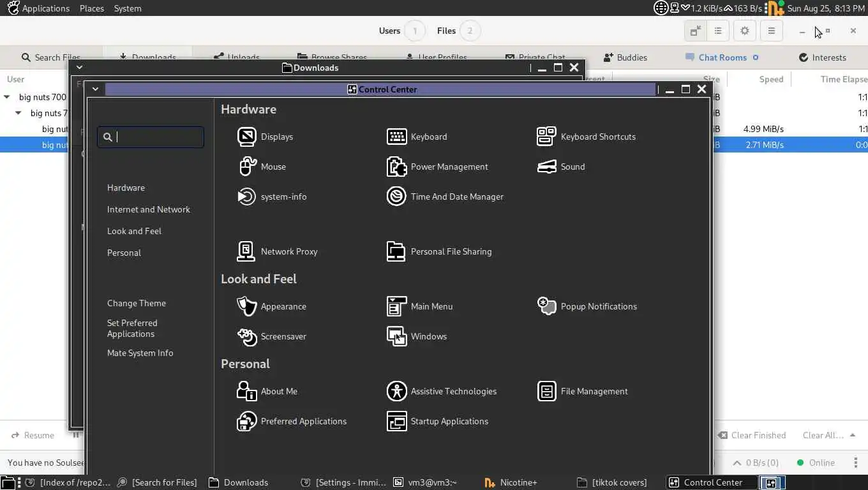Open Appearance preferences
This screenshot has height=490, width=868.
click(271, 306)
